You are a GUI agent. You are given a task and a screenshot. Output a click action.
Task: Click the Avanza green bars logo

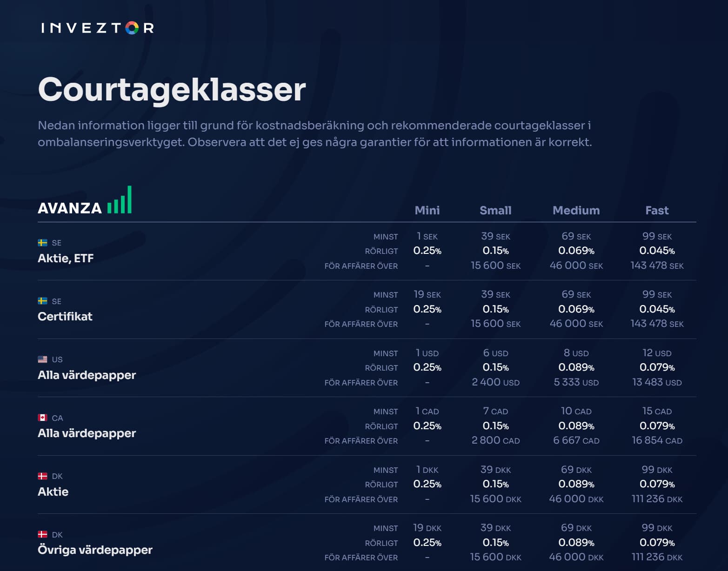coord(120,200)
